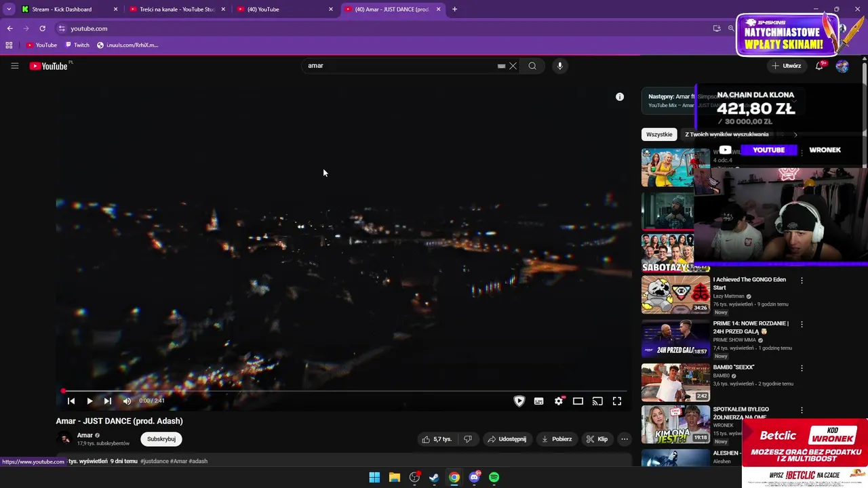Click the YouTube logo

[49, 66]
